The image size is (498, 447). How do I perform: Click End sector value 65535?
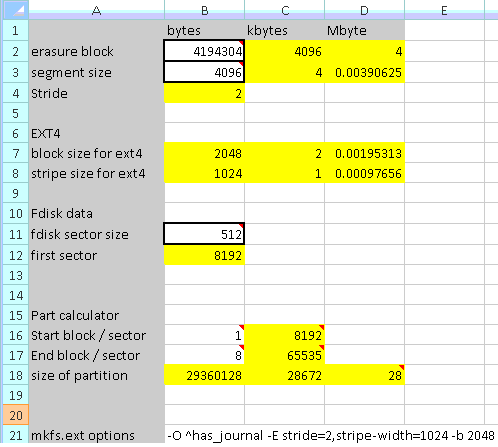click(x=284, y=355)
